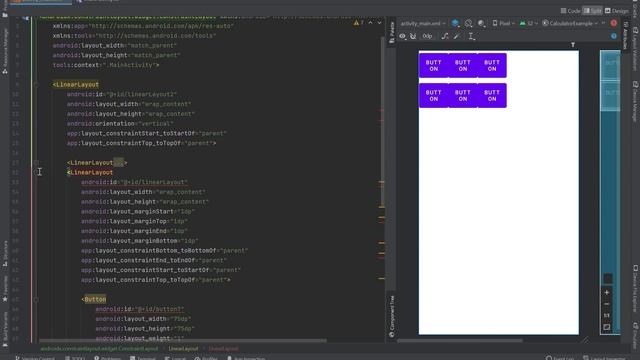Select third top-row BUTTON in preview
The width and height of the screenshot is (640, 360).
pos(492,65)
